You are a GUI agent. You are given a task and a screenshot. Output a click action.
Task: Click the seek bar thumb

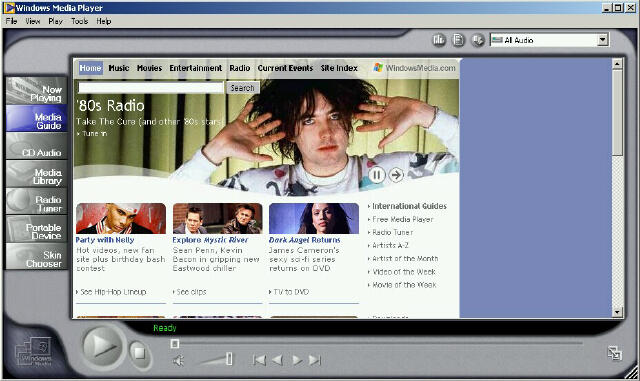click(175, 343)
